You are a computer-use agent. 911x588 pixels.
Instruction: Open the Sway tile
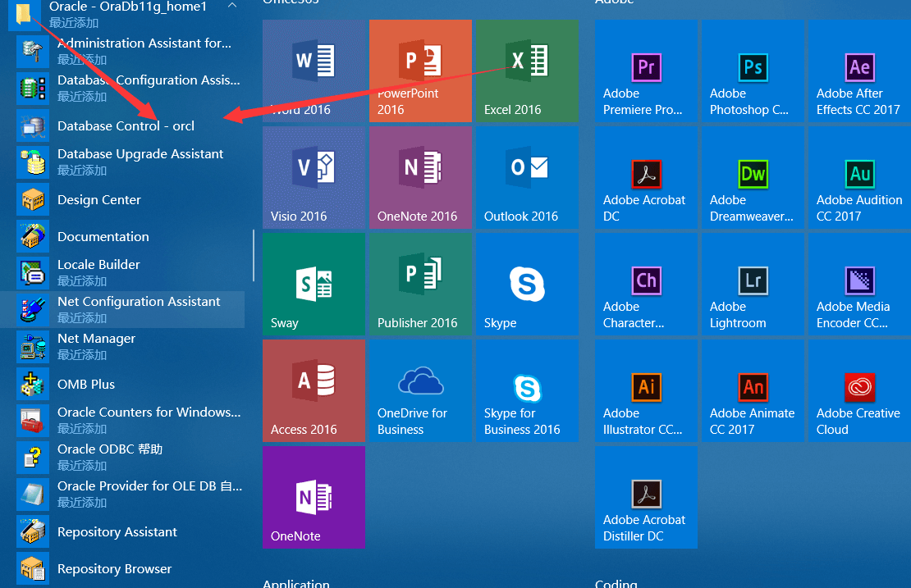[314, 284]
